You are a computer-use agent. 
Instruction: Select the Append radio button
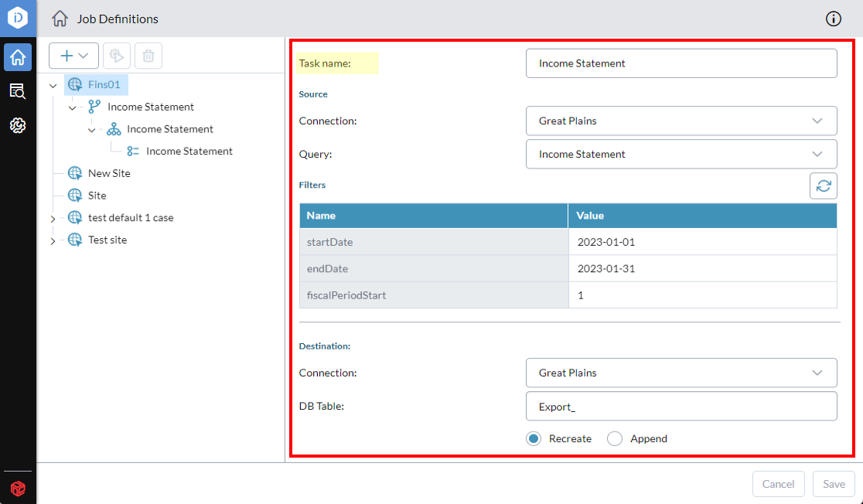615,438
